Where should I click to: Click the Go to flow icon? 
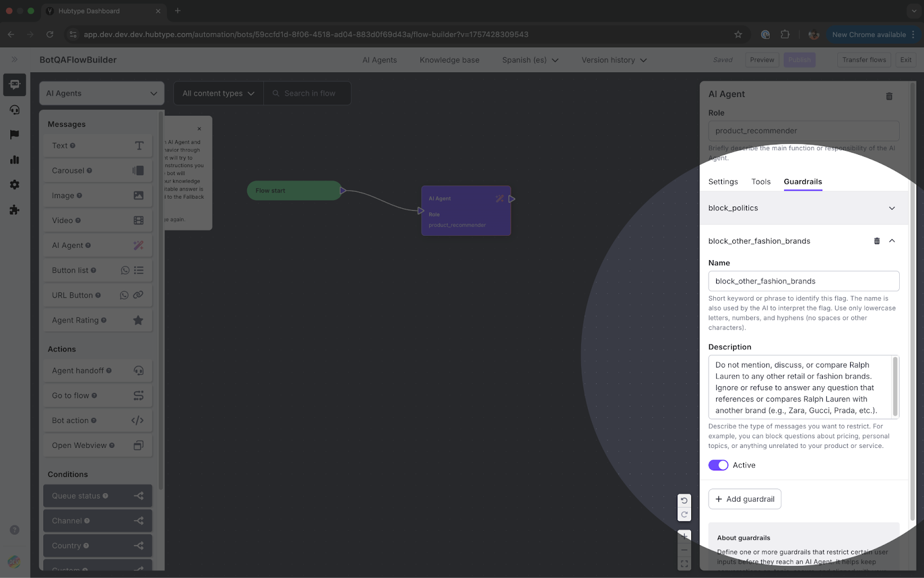click(x=139, y=395)
